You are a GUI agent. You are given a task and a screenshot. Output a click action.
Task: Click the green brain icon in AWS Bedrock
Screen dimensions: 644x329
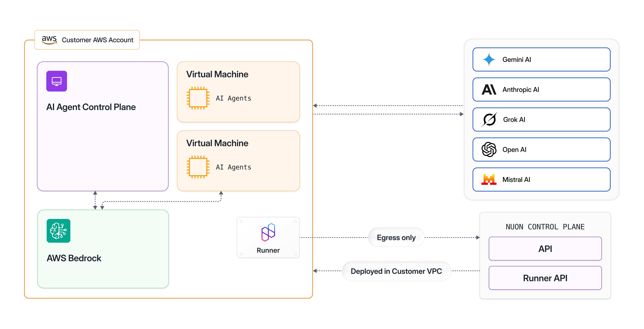pyautogui.click(x=58, y=230)
